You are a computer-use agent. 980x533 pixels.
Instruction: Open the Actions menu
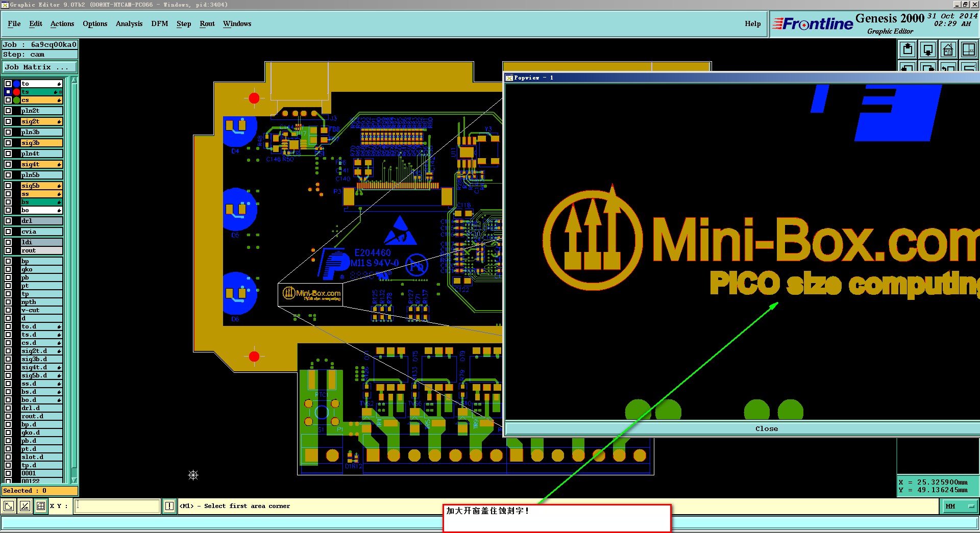point(62,23)
